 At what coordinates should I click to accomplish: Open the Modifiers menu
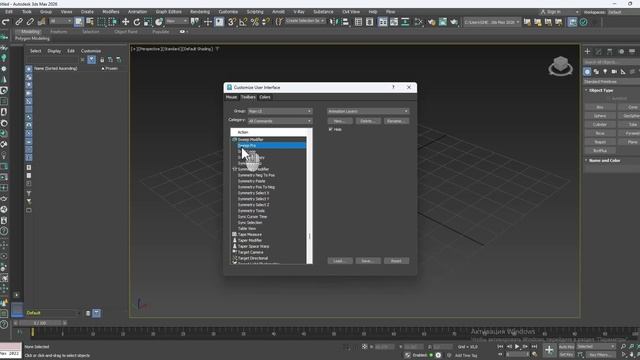point(111,12)
